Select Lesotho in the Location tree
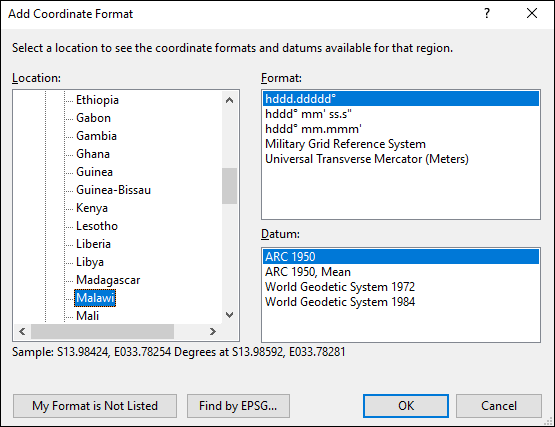Image resolution: width=555 pixels, height=427 pixels. coord(97,226)
